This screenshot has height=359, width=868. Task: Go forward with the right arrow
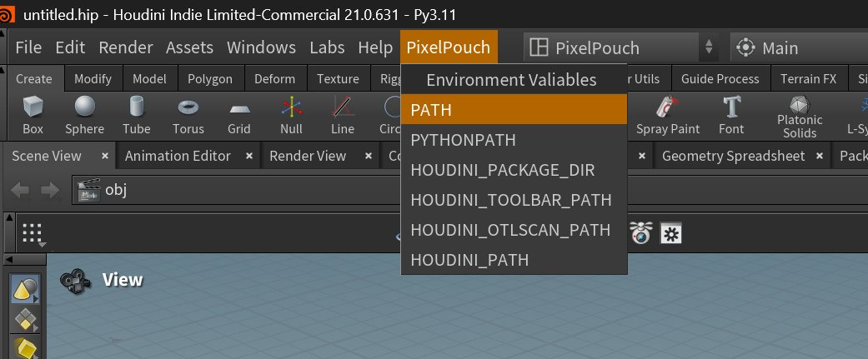50,190
